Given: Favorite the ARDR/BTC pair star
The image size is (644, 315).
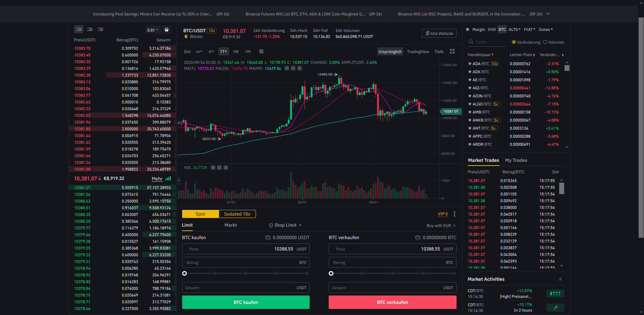Looking at the screenshot, I should coord(470,144).
